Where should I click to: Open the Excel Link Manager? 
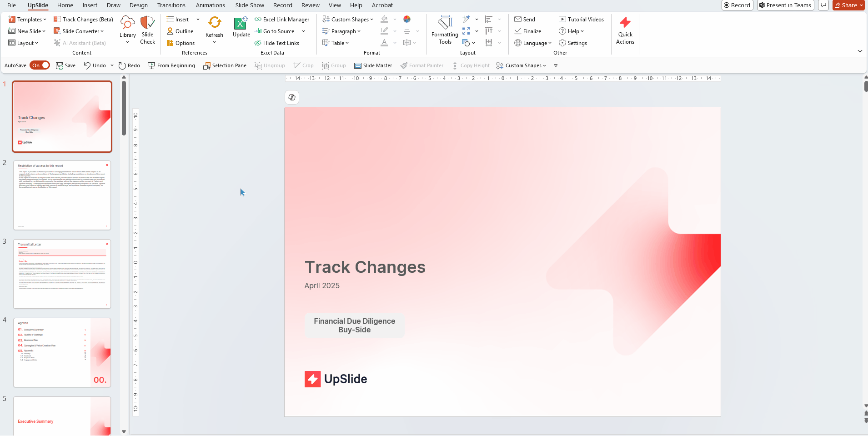click(x=282, y=19)
